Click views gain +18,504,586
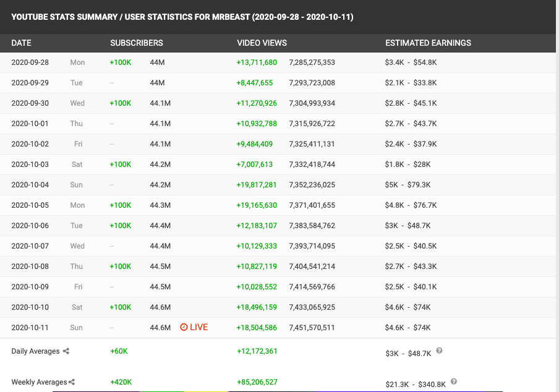 257,328
